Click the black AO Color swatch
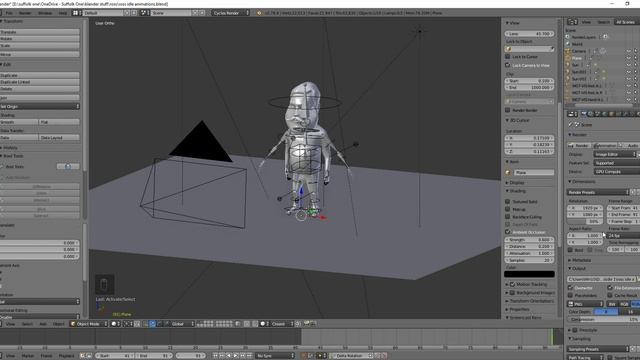Image resolution: width=640 pixels, height=360 pixels. coord(529,274)
